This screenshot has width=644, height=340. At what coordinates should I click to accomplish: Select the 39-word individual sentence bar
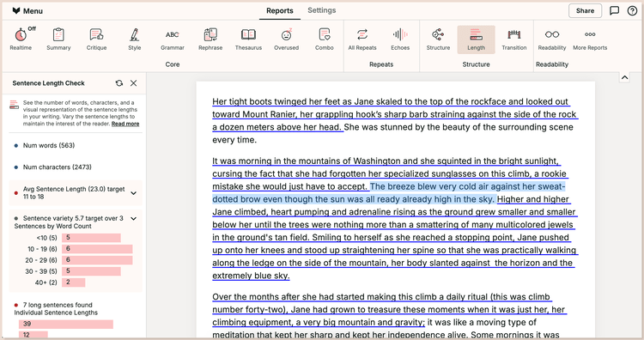pyautogui.click(x=66, y=324)
